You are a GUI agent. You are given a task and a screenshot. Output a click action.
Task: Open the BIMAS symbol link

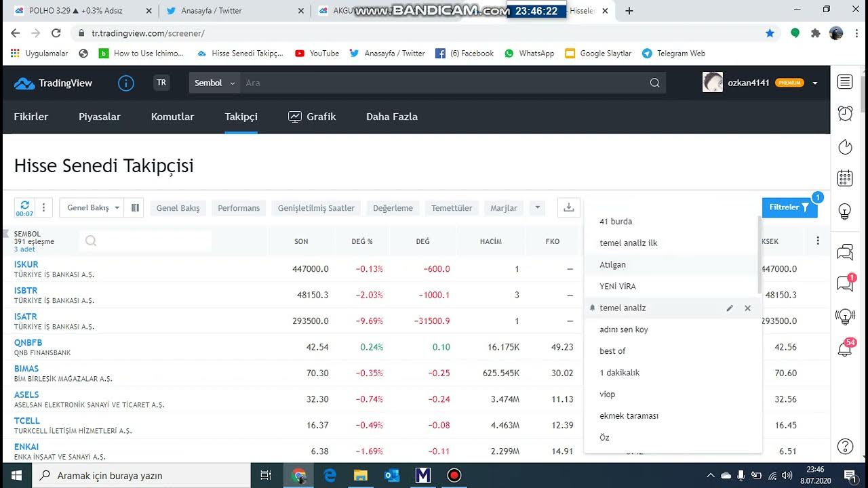(x=26, y=369)
